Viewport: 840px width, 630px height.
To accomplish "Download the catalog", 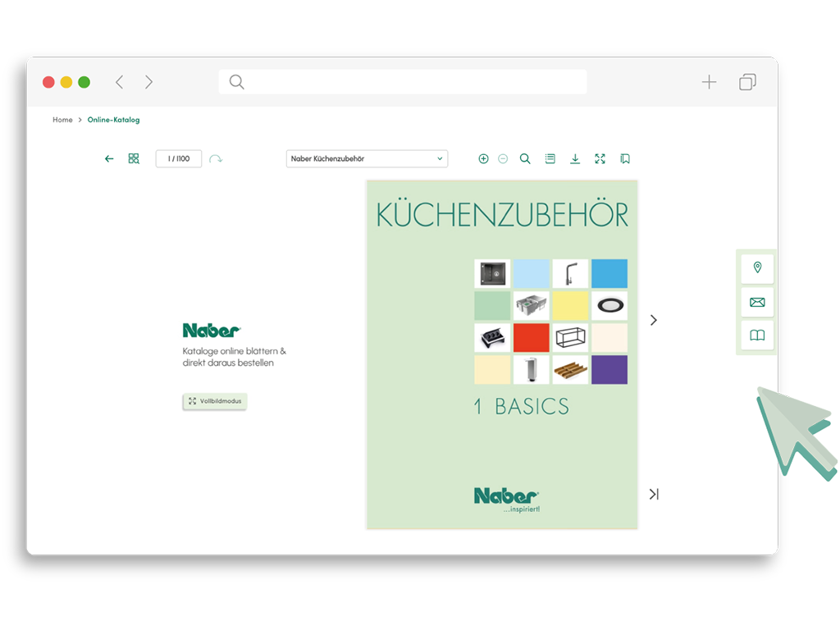I will pos(575,159).
